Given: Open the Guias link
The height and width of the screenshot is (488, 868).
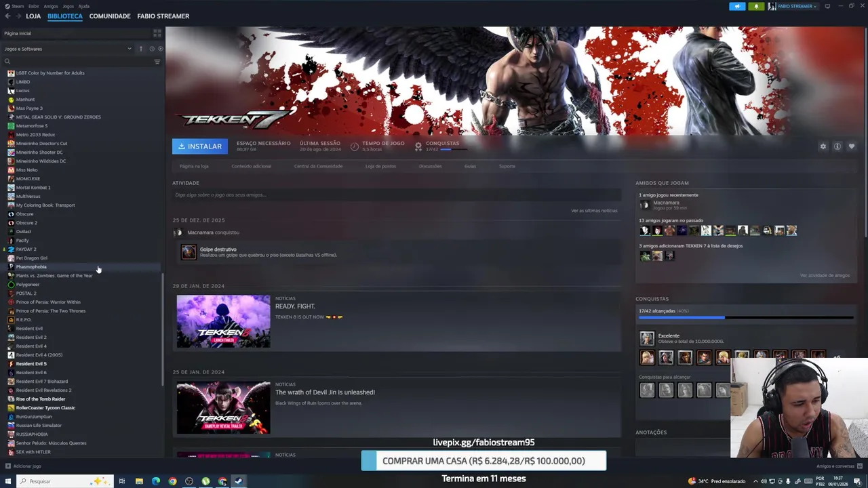Looking at the screenshot, I should (470, 166).
